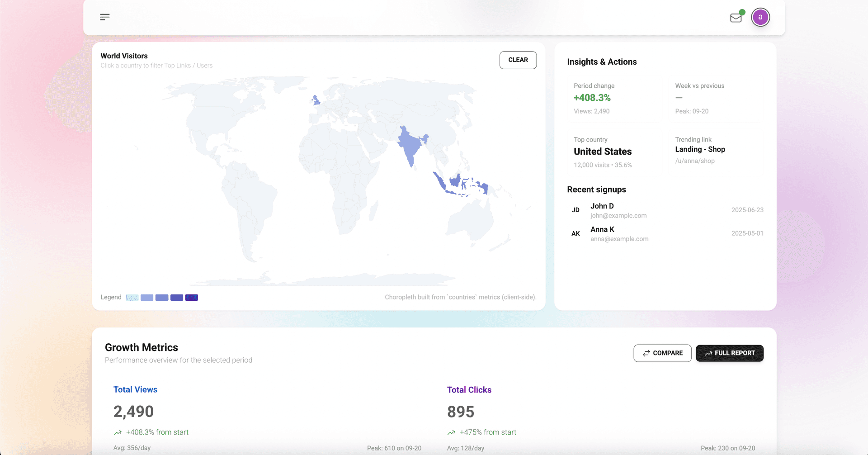This screenshot has width=868, height=455.
Task: Open the mail inbox icon
Action: [736, 18]
